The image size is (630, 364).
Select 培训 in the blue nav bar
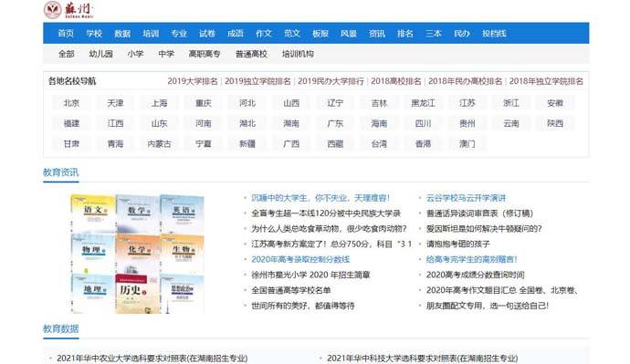151,34
